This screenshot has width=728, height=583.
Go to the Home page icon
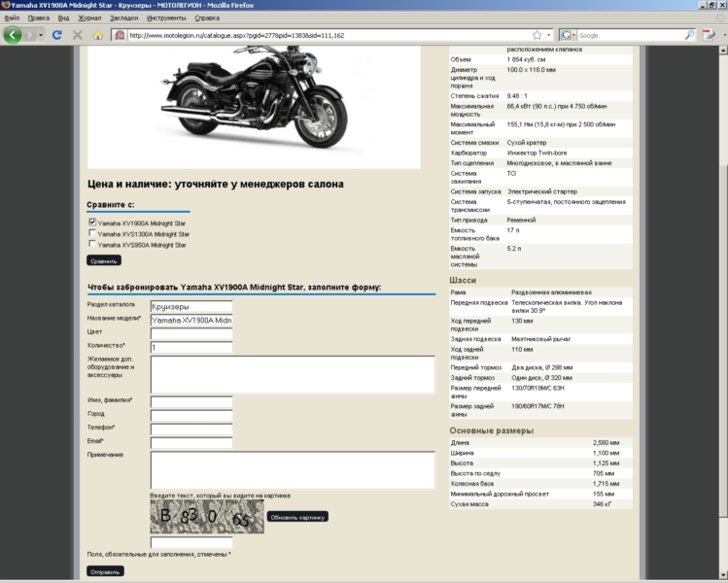[x=97, y=35]
